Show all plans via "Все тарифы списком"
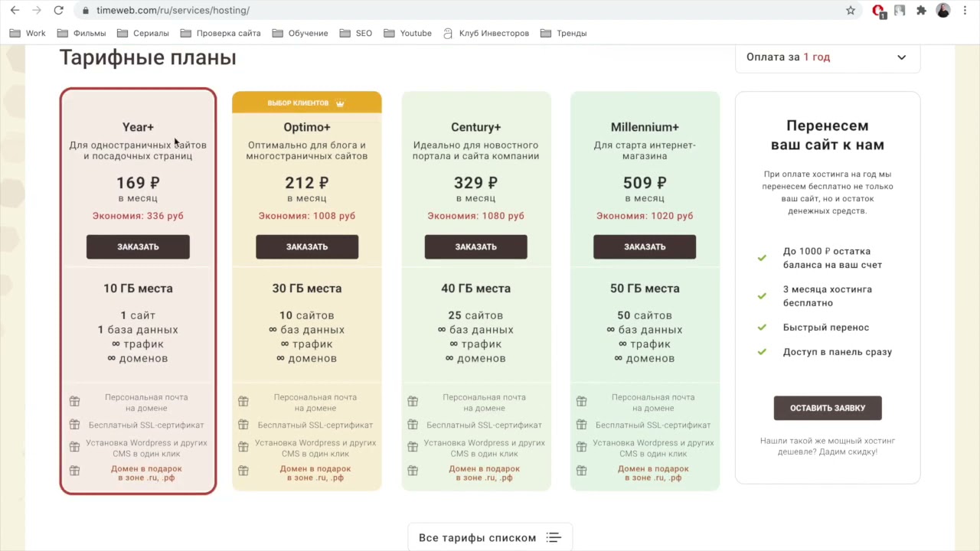The height and width of the screenshot is (551, 980). pyautogui.click(x=477, y=538)
